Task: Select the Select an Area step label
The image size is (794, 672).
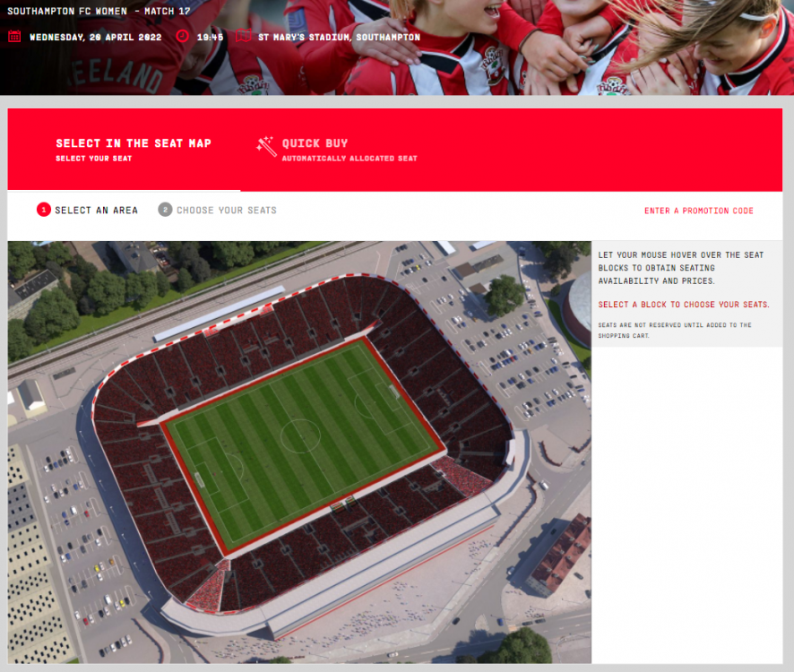Action: tap(96, 211)
